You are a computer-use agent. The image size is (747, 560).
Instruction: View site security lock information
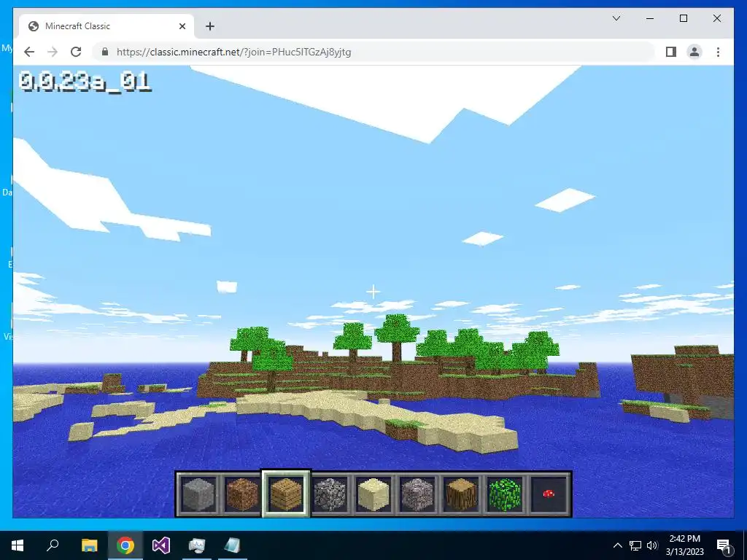point(105,52)
